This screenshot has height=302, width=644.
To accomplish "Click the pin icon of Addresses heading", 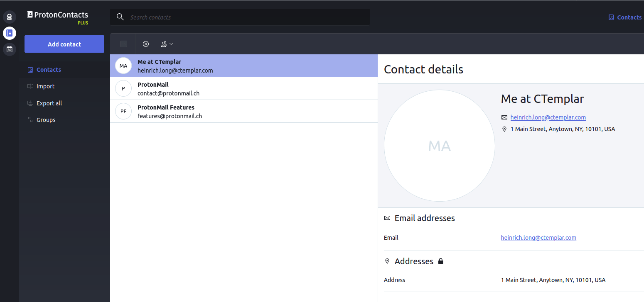I will click(x=387, y=261).
